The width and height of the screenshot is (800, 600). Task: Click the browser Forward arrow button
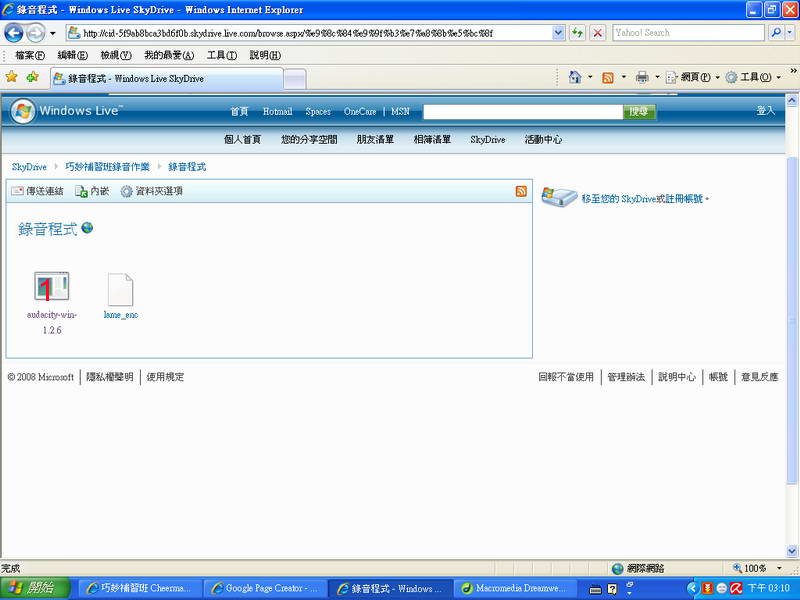coord(35,33)
